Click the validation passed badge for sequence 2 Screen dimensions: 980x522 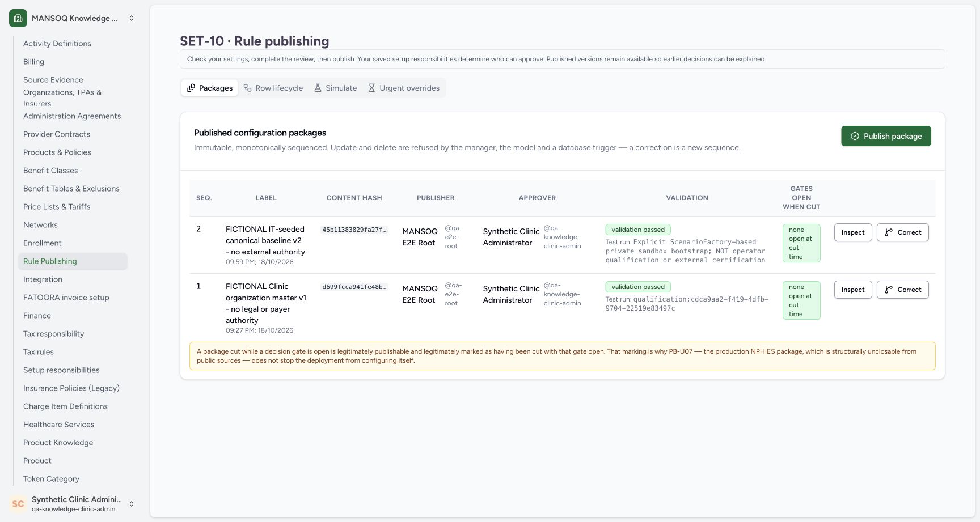point(638,230)
